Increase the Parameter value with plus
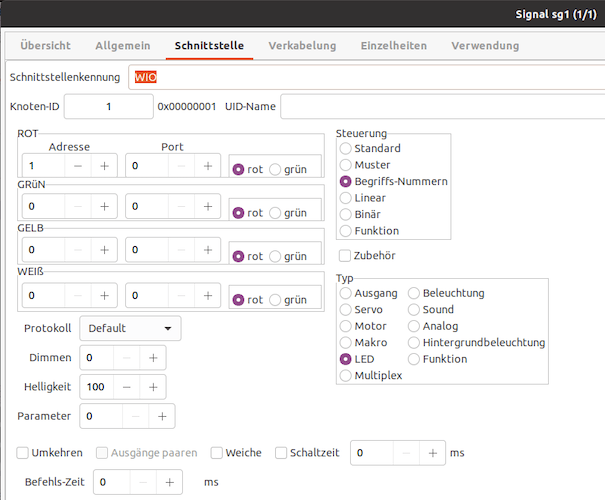This screenshot has width=605, height=500. pyautogui.click(x=162, y=416)
